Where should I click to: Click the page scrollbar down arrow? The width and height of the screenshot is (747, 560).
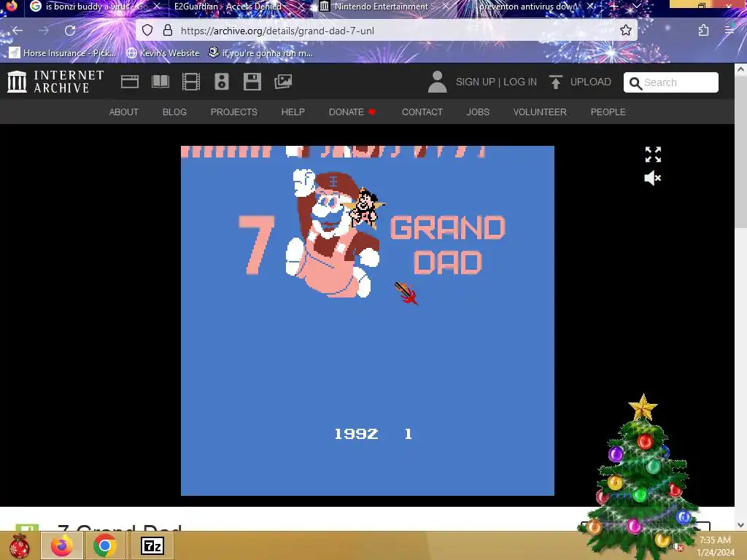740,525
